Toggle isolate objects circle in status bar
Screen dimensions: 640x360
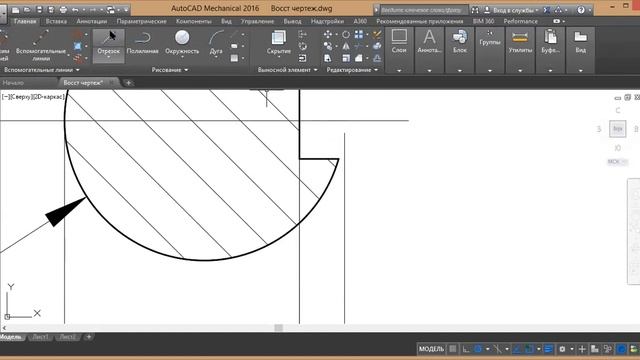621,349
